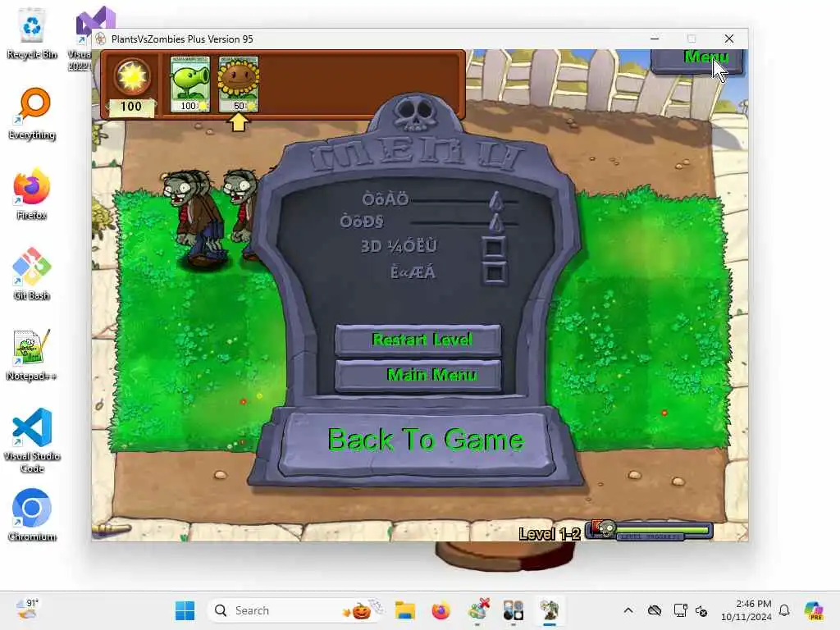Adjust the music volume slider knob
Screen dimensions: 840x630
click(x=496, y=200)
